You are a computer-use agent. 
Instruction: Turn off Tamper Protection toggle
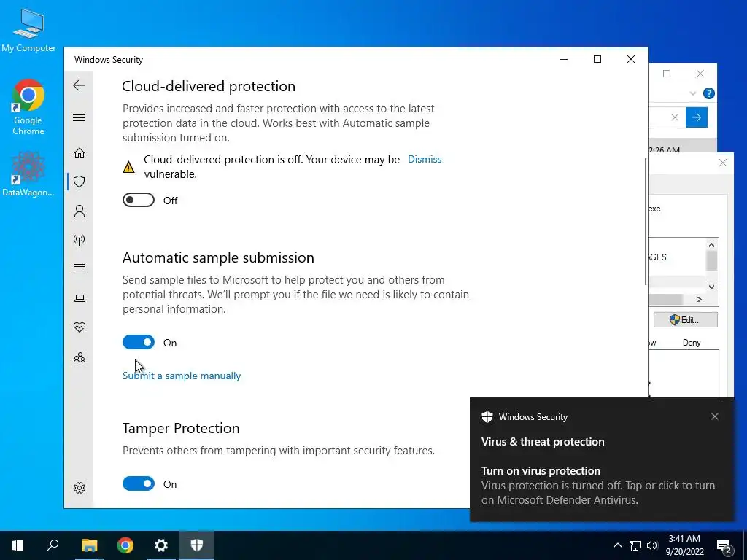coord(138,483)
